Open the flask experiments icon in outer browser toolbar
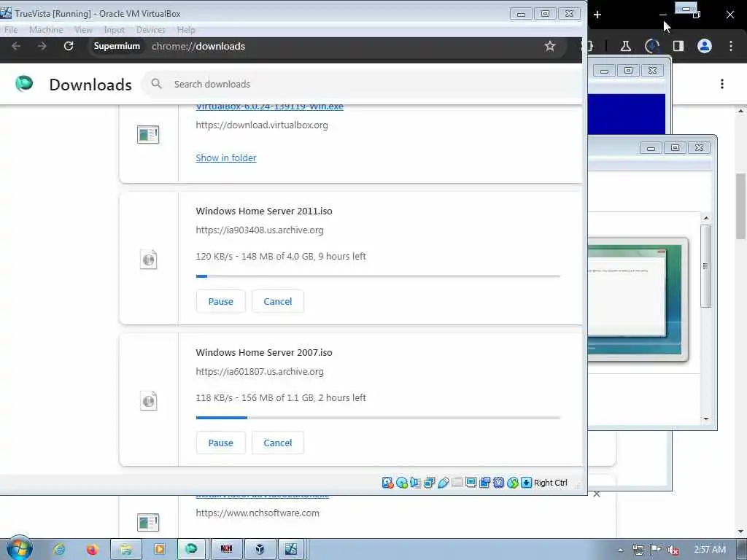Screen dimensions: 747x560 [x=625, y=46]
